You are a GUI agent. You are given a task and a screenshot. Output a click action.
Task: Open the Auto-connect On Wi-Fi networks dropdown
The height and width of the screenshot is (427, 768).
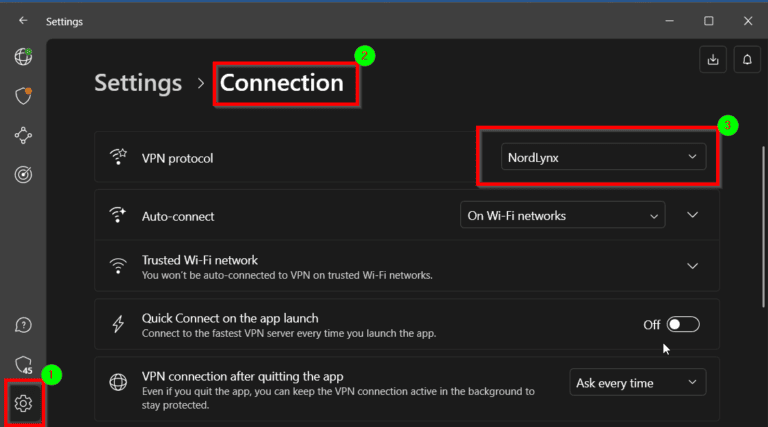point(562,215)
